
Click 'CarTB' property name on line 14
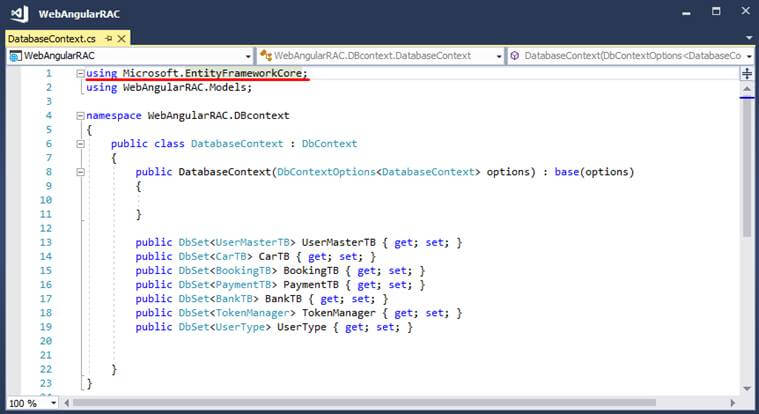[x=273, y=257]
